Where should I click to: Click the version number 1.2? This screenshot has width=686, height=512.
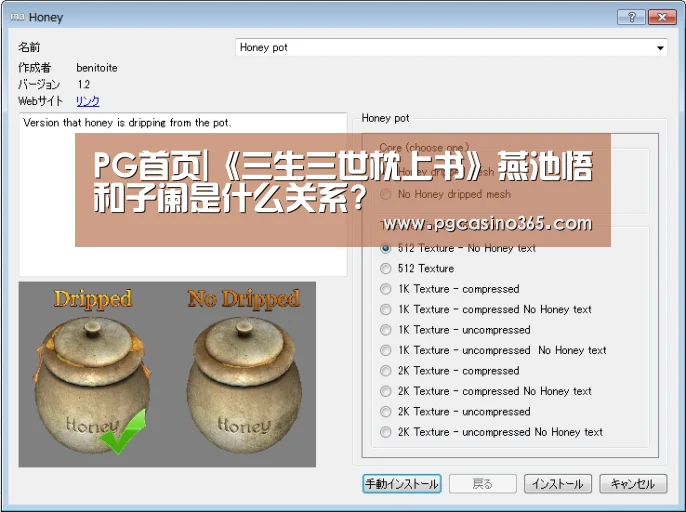pyautogui.click(x=84, y=84)
